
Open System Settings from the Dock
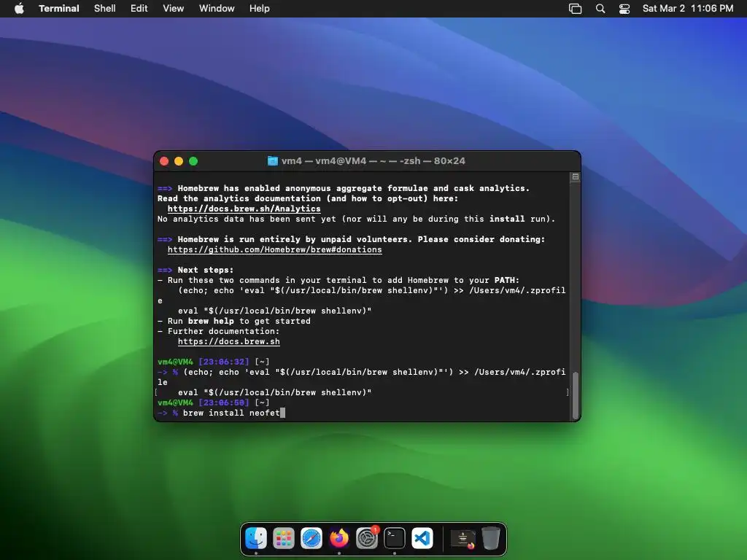pos(367,539)
